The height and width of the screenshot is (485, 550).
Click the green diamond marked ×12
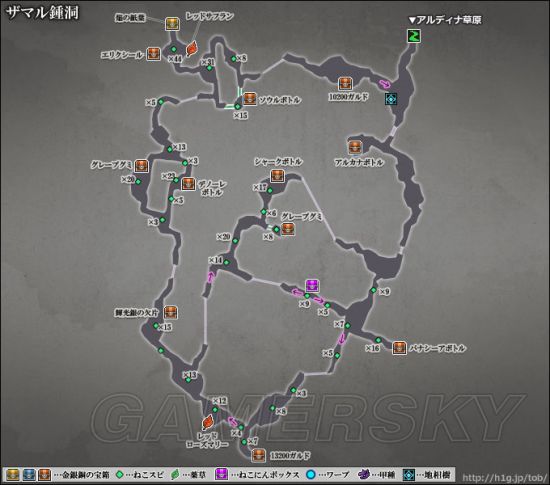coord(215,410)
